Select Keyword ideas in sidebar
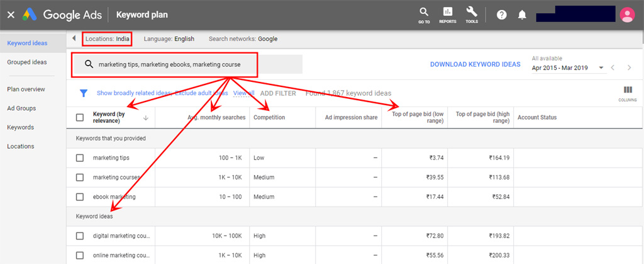This screenshot has width=644, height=264. coord(27,43)
